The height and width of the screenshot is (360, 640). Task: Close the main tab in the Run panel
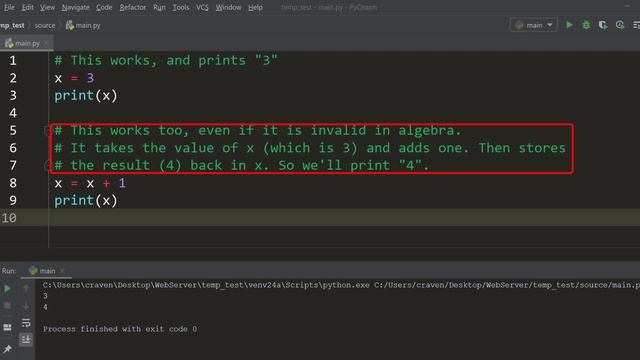click(x=62, y=271)
